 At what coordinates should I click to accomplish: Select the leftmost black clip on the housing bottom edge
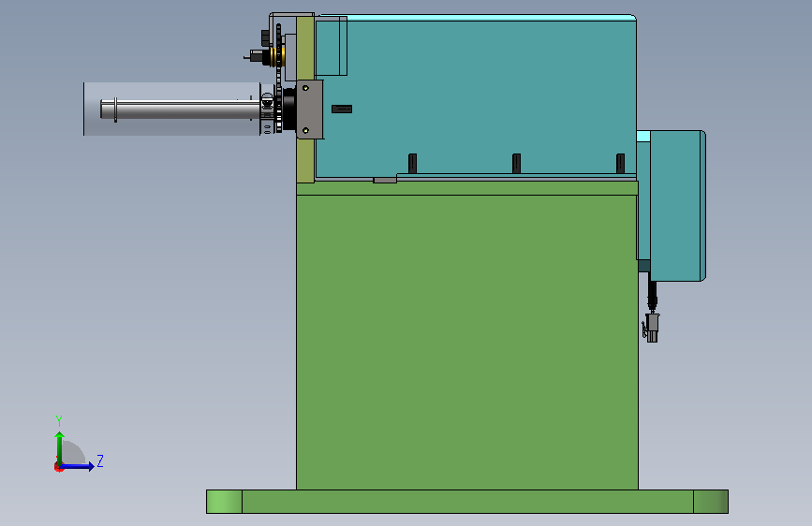pyautogui.click(x=412, y=163)
